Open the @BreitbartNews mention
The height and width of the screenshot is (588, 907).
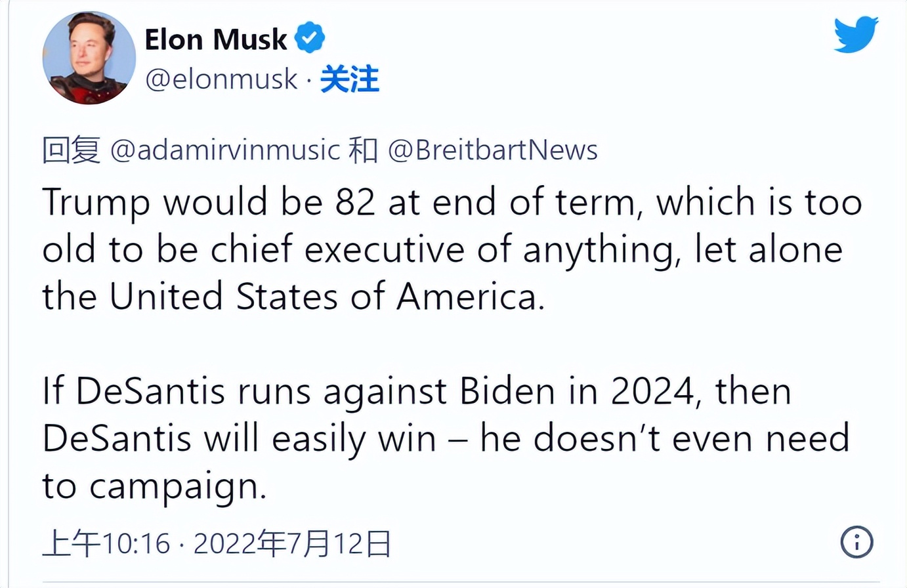(x=493, y=150)
